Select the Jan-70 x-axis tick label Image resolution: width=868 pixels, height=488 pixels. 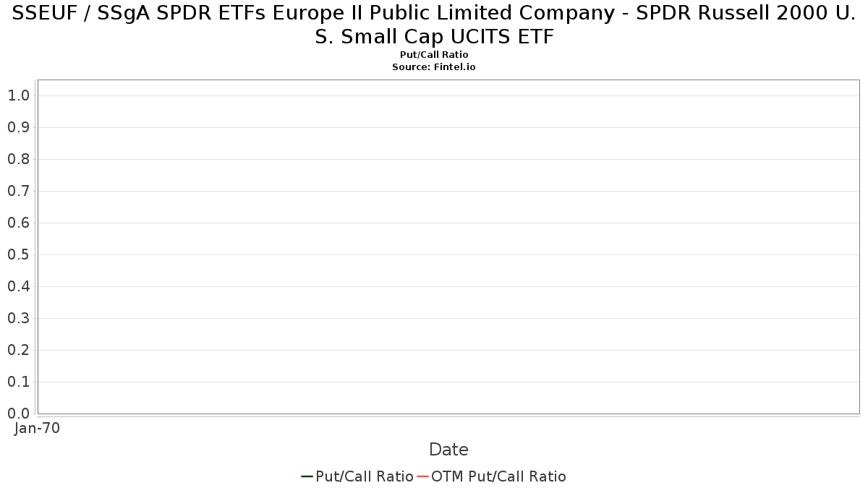[x=38, y=428]
